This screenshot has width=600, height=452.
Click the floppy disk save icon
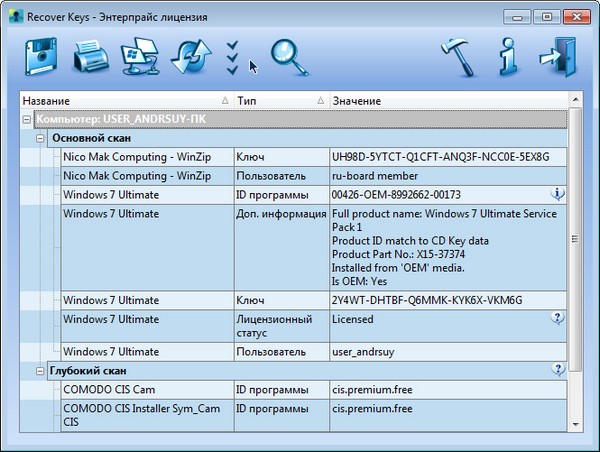tap(41, 57)
